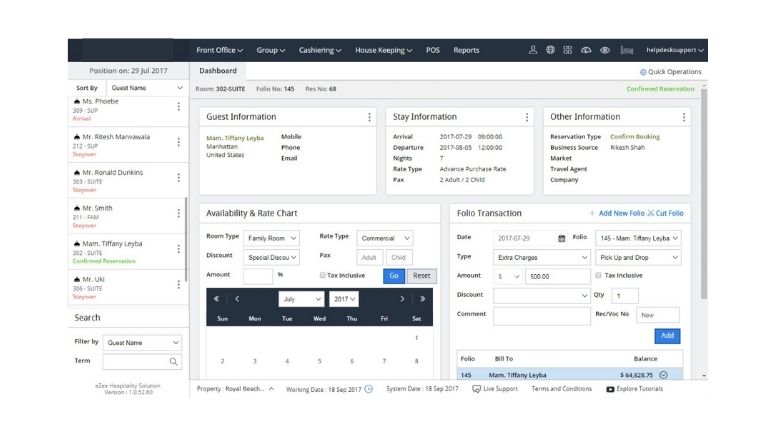Click the Add button in Folio Transaction
The height and width of the screenshot is (440, 770).
coord(667,336)
